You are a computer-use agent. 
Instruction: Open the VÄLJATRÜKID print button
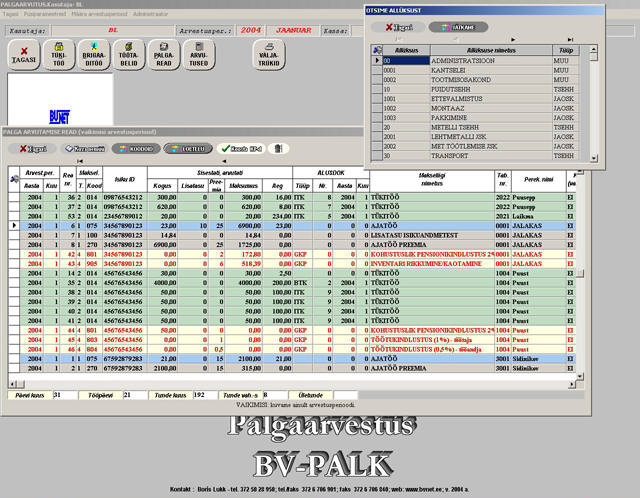click(269, 55)
